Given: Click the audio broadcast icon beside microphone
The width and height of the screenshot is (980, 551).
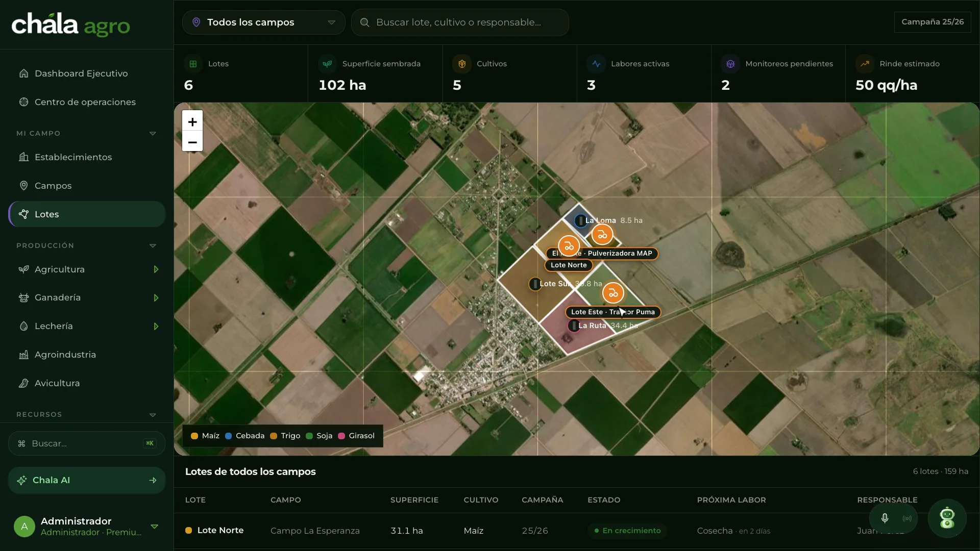Looking at the screenshot, I should click(907, 518).
